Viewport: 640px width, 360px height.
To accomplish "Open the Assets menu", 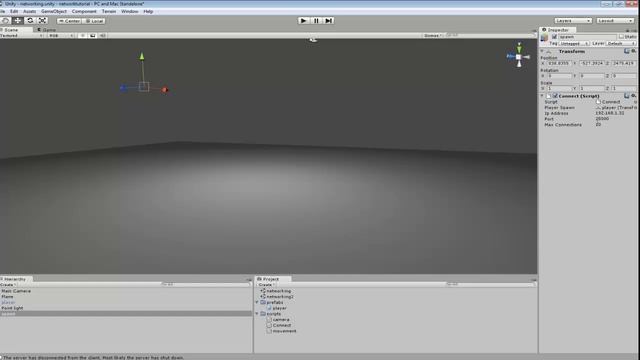I will point(29,11).
